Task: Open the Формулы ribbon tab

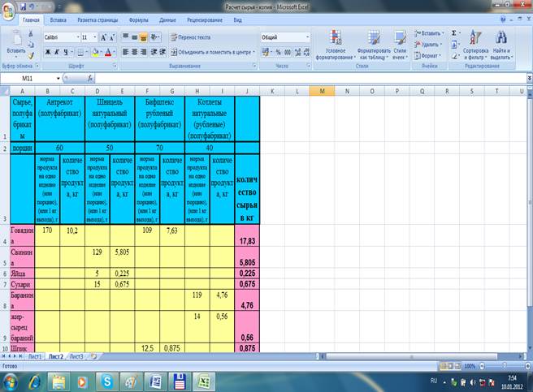Action: point(138,20)
